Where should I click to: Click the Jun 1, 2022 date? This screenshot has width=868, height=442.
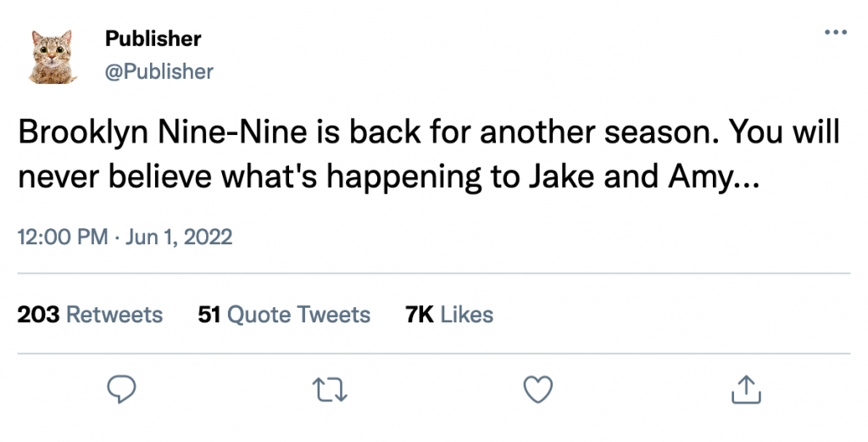[x=178, y=237]
